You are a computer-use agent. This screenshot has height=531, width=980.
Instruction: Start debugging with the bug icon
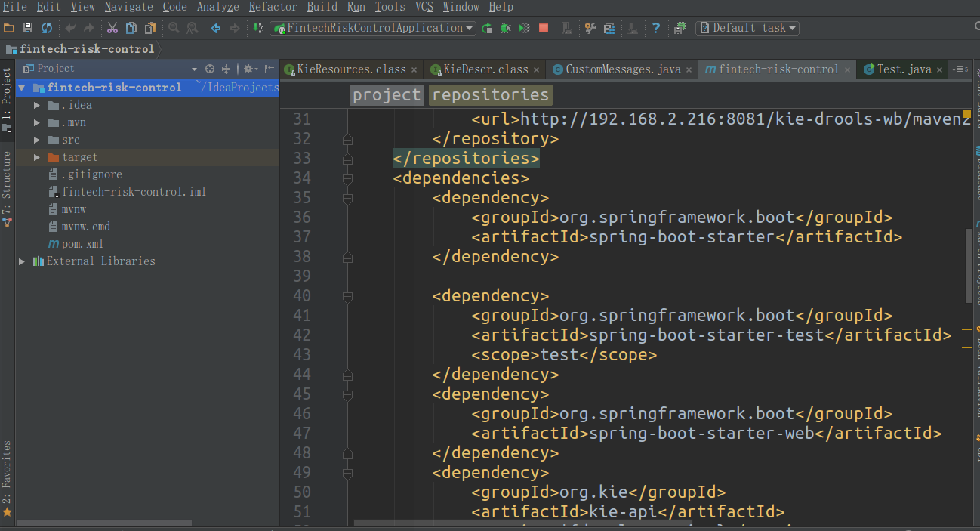(x=506, y=28)
